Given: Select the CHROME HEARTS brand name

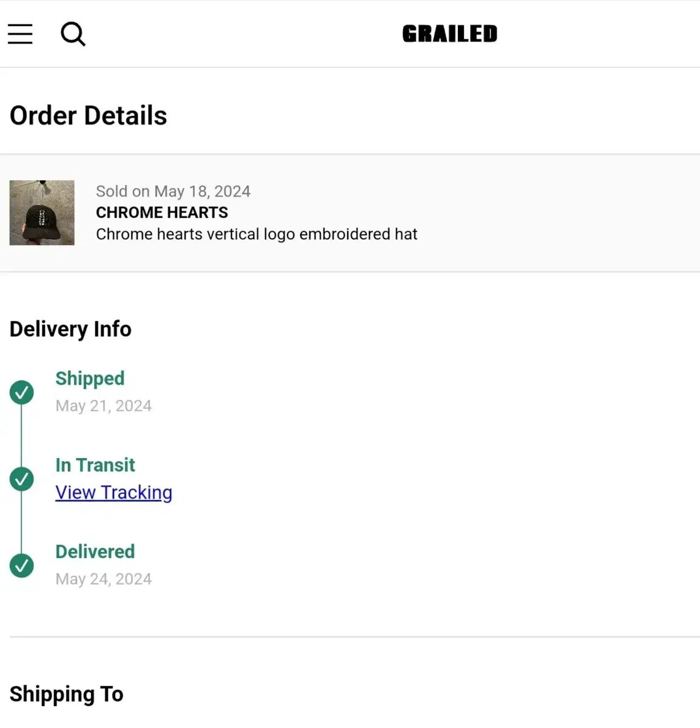Looking at the screenshot, I should 162,212.
